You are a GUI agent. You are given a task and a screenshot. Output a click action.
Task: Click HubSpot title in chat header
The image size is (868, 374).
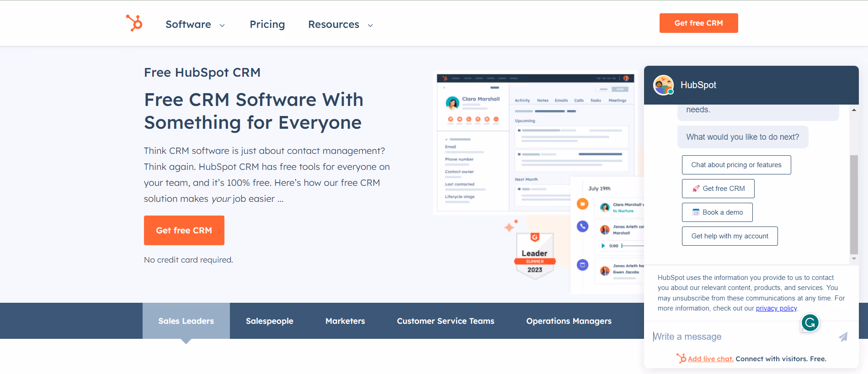[x=698, y=85]
